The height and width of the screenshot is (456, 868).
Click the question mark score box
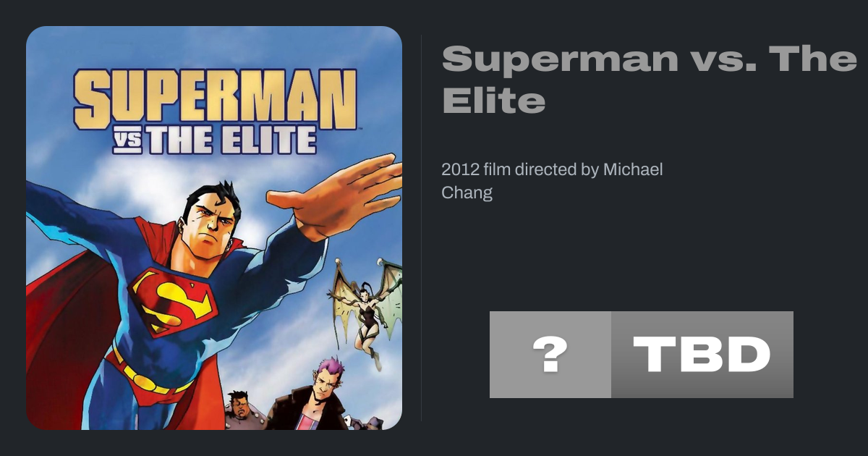coord(550,355)
